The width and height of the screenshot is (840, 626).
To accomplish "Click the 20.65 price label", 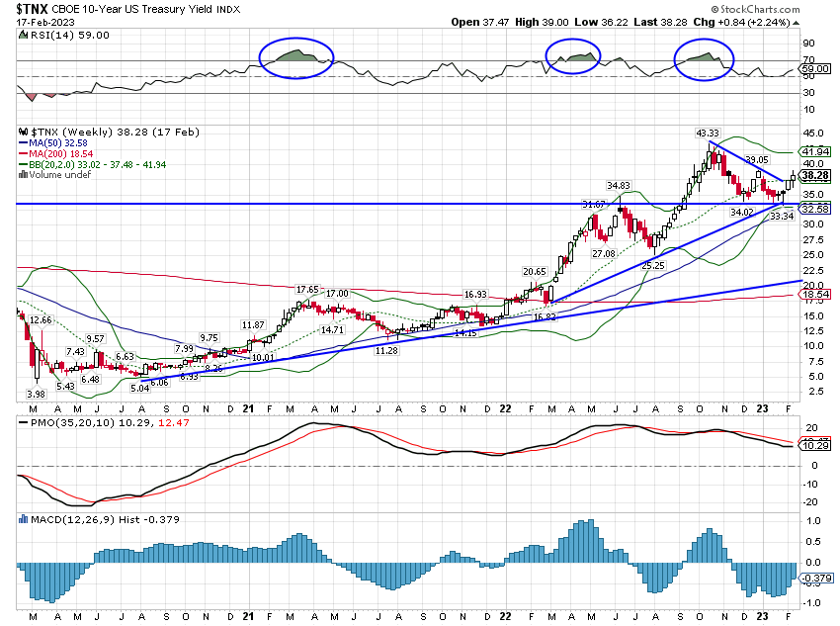I will pos(535,272).
